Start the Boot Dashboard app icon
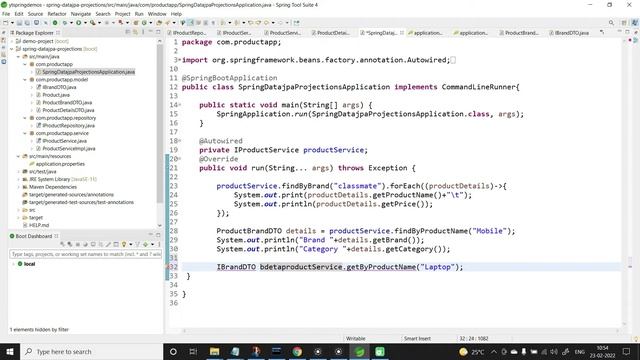Viewport: 640px width, 360px height. click(62, 244)
